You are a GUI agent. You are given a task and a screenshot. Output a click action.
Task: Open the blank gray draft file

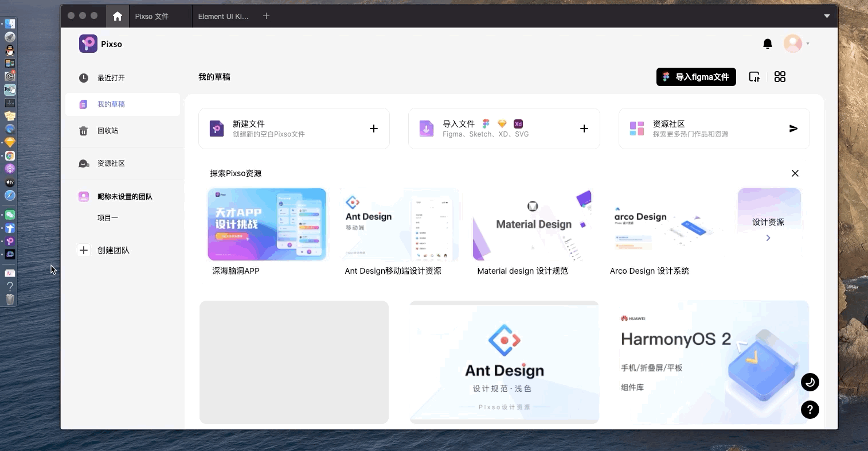click(294, 362)
